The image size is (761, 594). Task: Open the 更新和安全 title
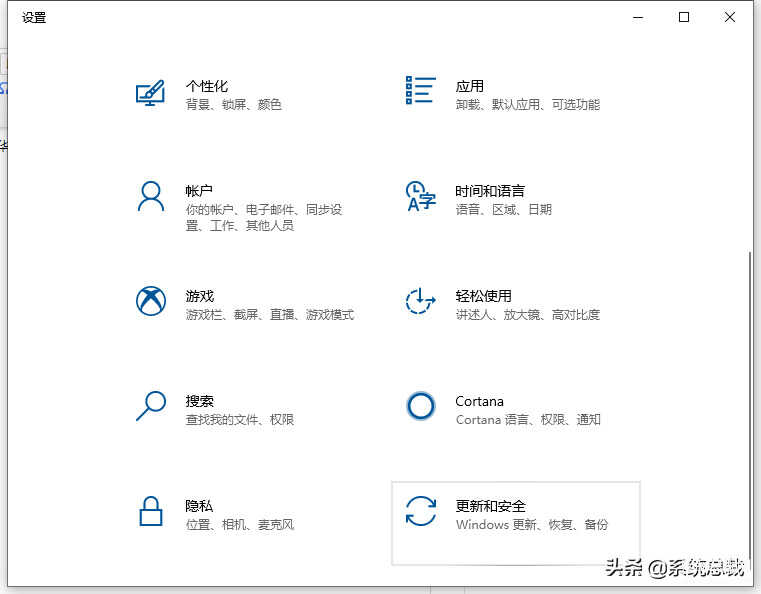pos(490,506)
